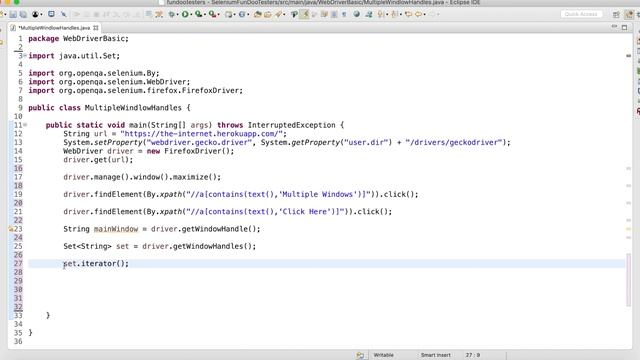This screenshot has height=360, width=640.
Task: Click the New Java Package icon
Action: (229, 14)
